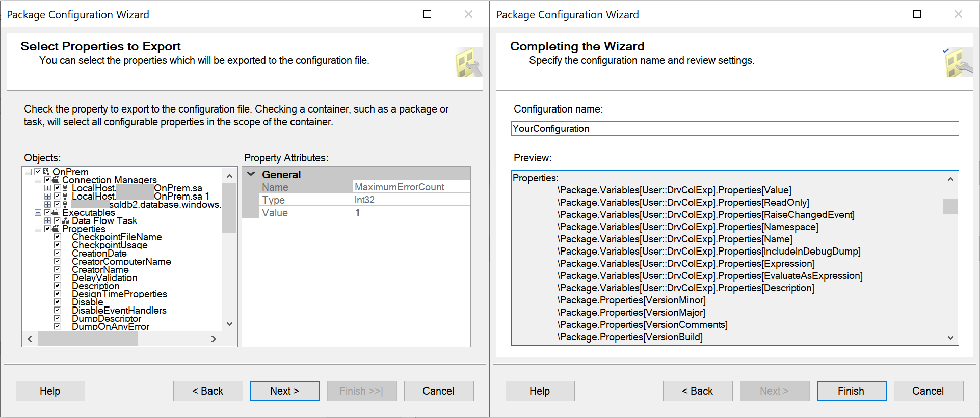Click the Executables folder icon
The image size is (980, 418).
56,212
